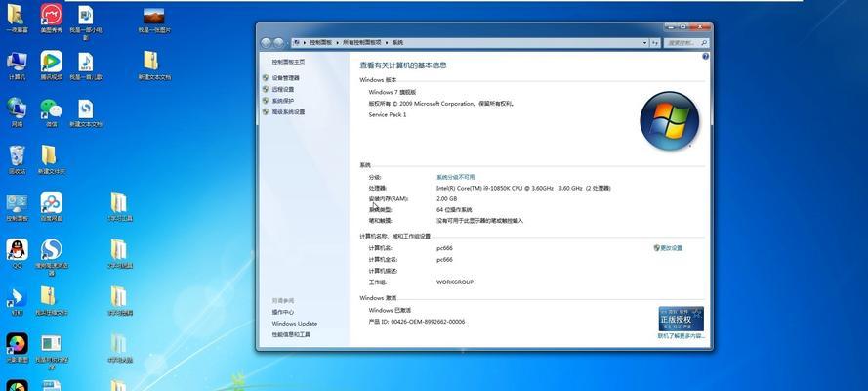Open 操作中心 under 另请参阅
868x391 pixels.
point(283,313)
